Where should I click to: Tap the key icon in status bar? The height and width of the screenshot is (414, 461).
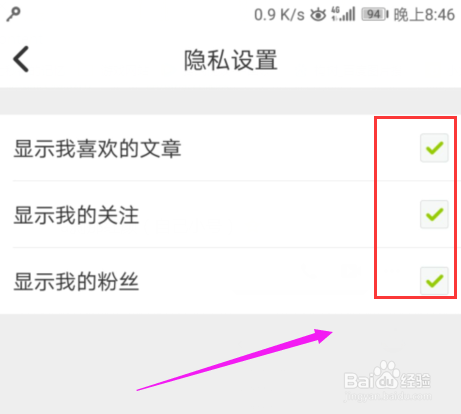pyautogui.click(x=14, y=14)
